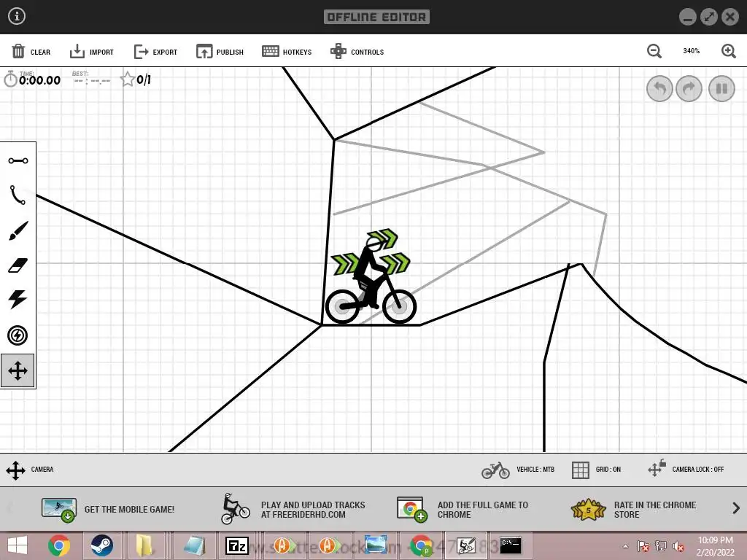
Task: Click the redo arrow button
Action: point(689,88)
